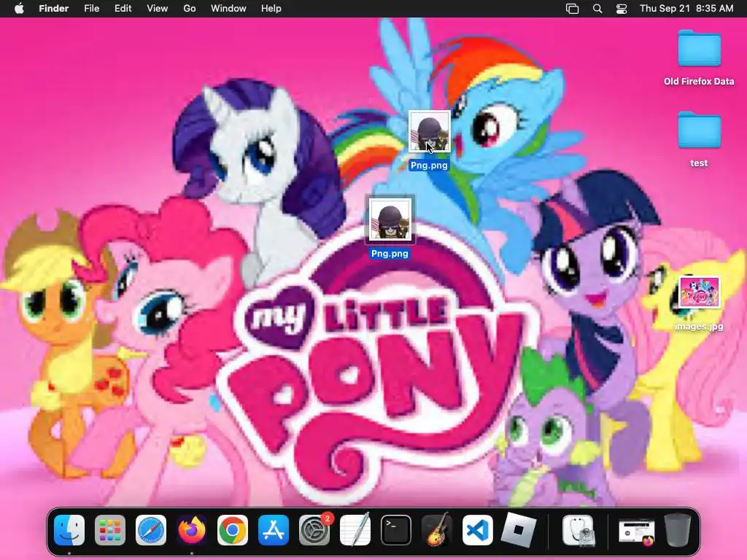Open the Help menu

tap(271, 9)
